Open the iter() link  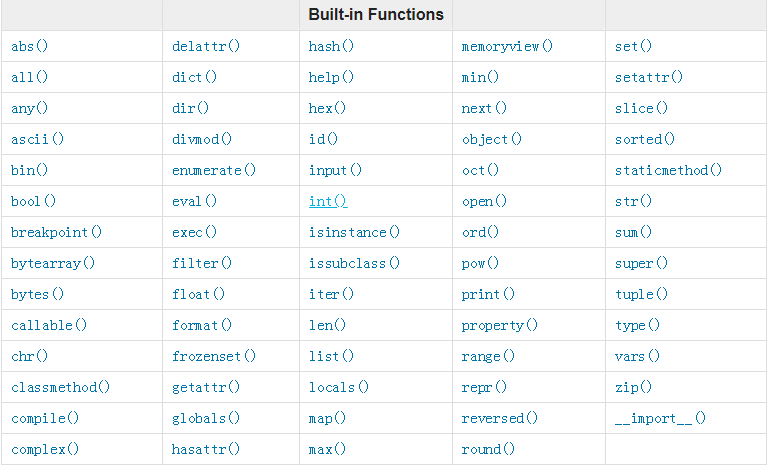(x=331, y=294)
